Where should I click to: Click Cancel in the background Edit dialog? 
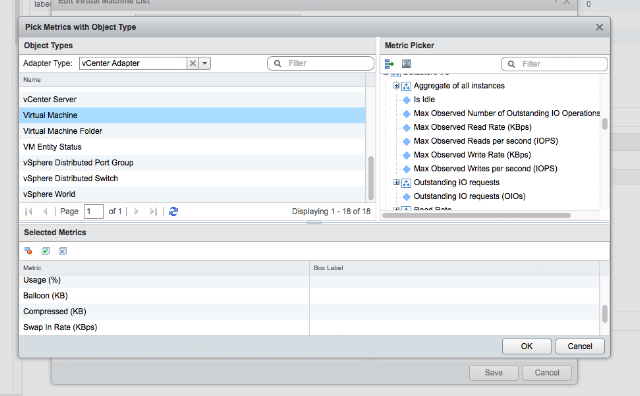click(547, 373)
